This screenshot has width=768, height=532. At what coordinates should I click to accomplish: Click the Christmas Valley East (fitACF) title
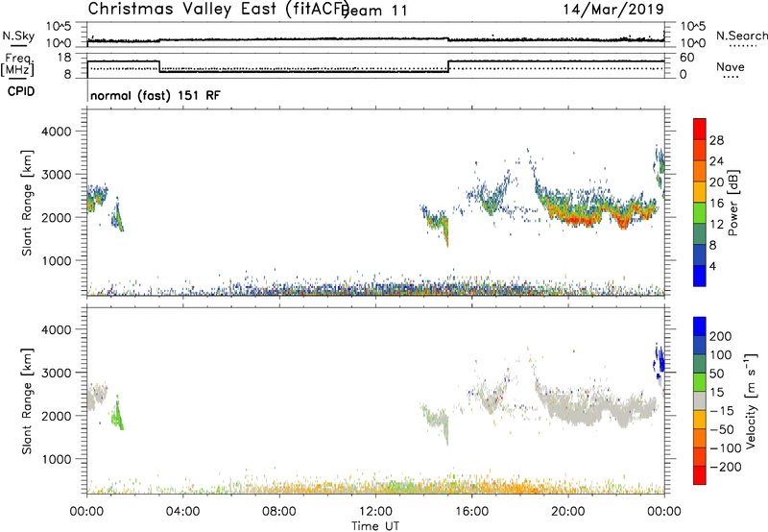(x=219, y=9)
